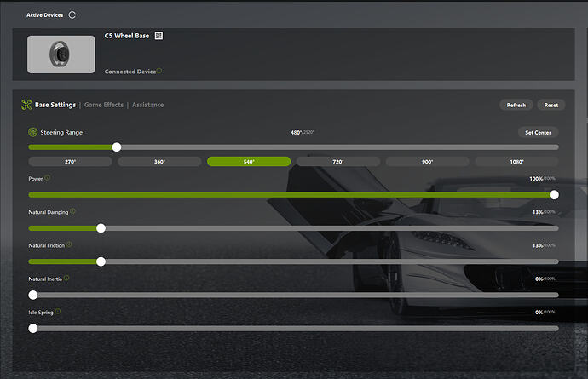Select the 270° steering preset
This screenshot has width=588, height=379.
click(70, 162)
